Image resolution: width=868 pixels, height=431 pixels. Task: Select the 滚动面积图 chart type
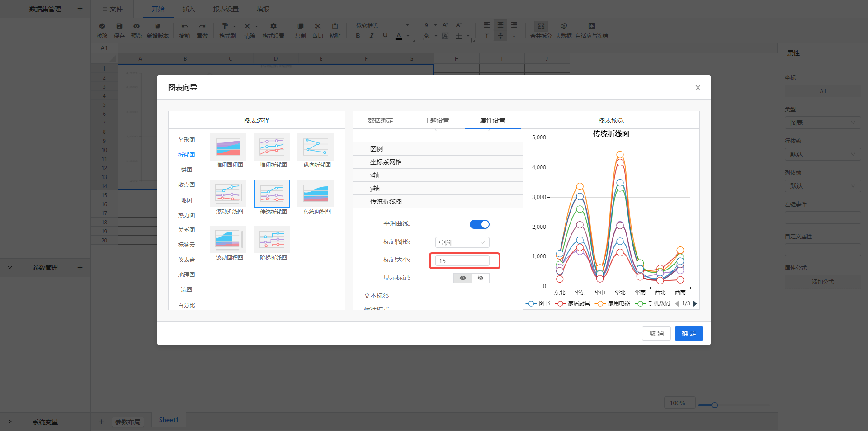tap(228, 240)
